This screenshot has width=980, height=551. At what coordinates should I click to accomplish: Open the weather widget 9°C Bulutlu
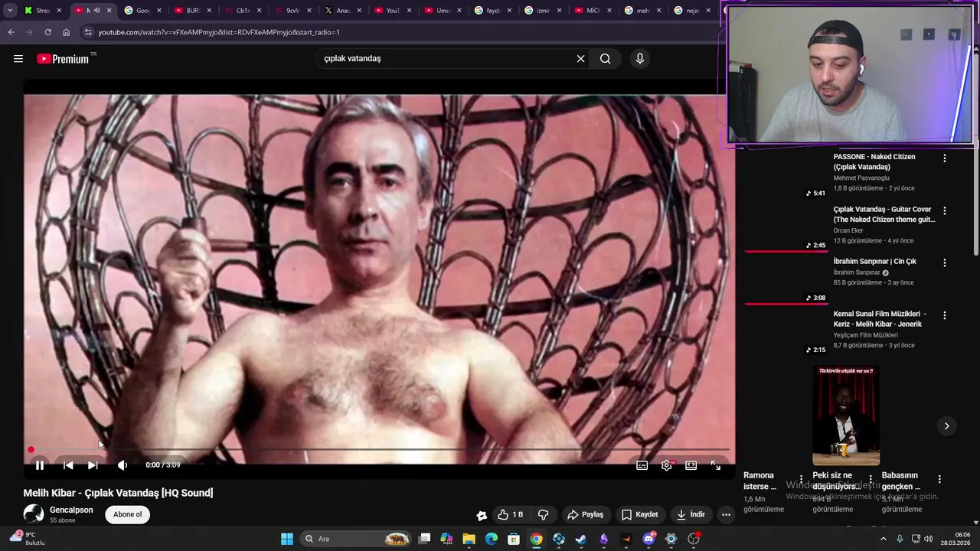(x=28, y=539)
